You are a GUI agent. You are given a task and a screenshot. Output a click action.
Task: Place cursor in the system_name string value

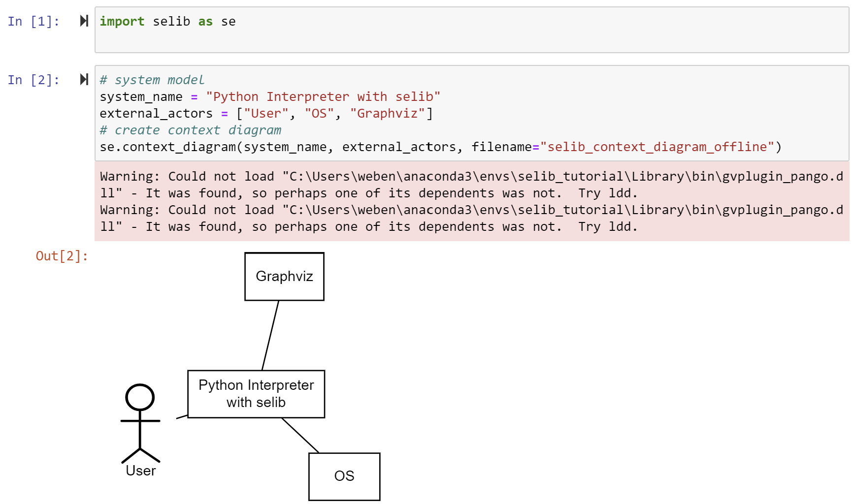coord(323,97)
